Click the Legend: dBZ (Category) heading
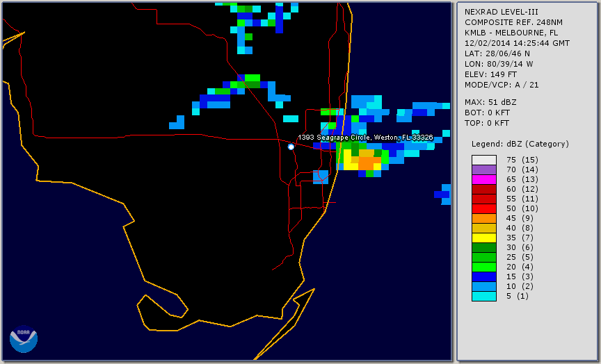 point(520,144)
